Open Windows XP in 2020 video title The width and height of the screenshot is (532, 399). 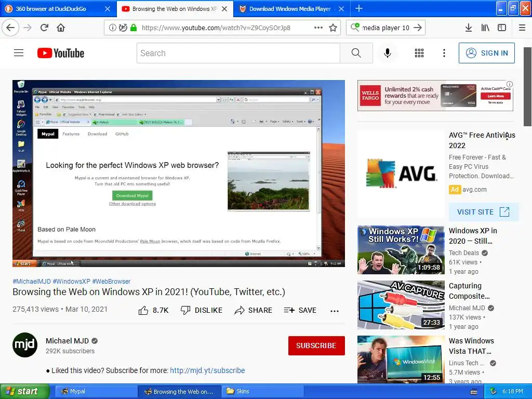[473, 236]
